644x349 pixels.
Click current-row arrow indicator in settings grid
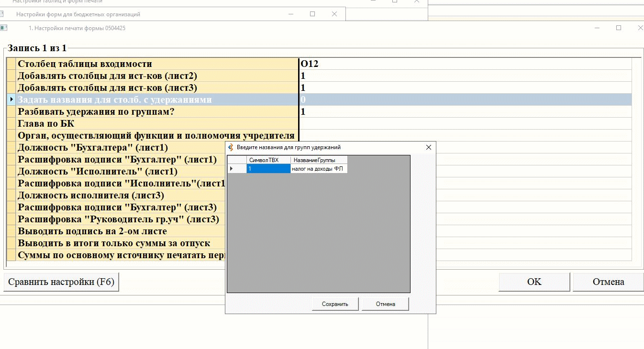pyautogui.click(x=11, y=99)
